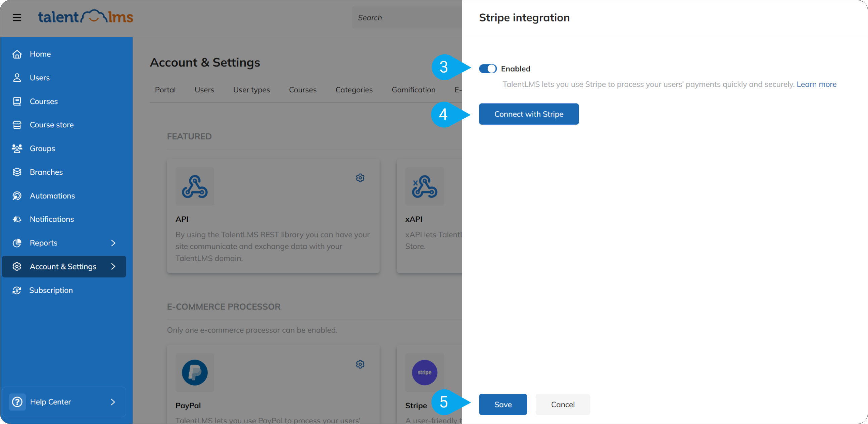This screenshot has width=868, height=424.
Task: Click the TalentLMS logo
Action: click(x=86, y=17)
